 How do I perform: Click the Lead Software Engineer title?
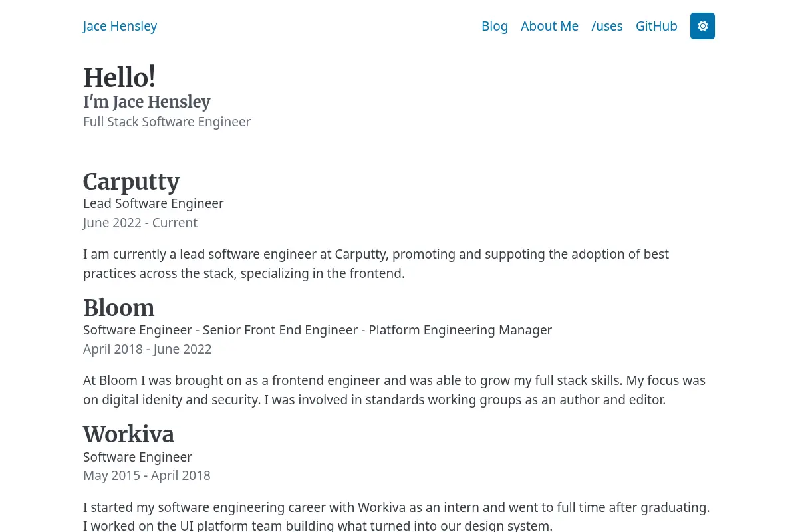(x=154, y=203)
